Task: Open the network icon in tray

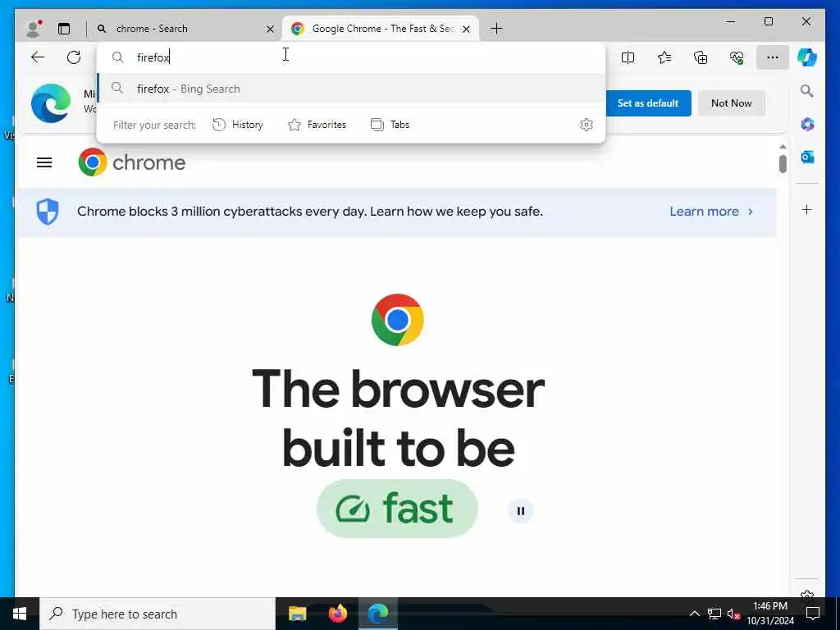Action: click(x=714, y=614)
